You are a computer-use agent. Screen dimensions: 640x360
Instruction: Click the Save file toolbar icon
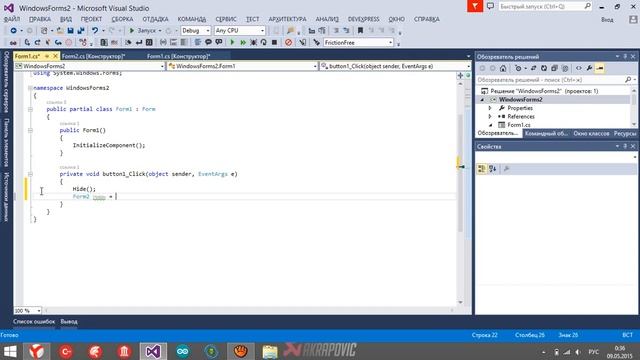70,31
